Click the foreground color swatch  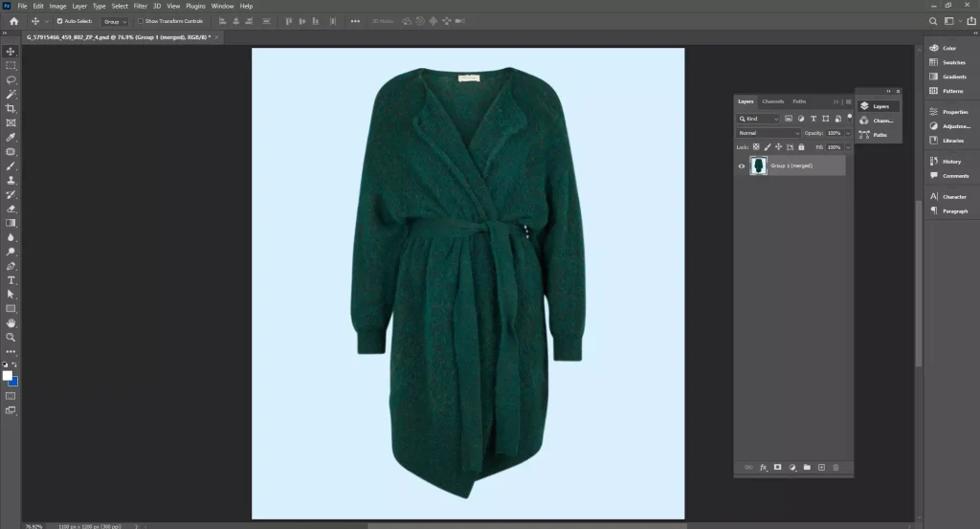(x=8, y=375)
